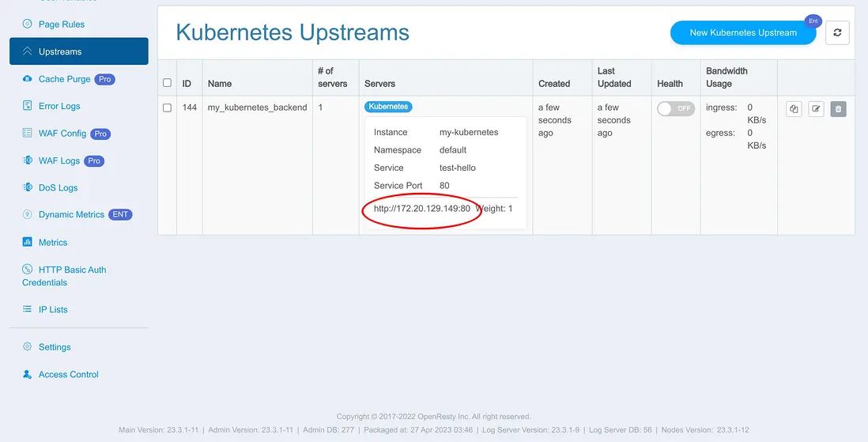The image size is (868, 442).
Task: Click the Metrics bar chart icon
Action: (x=27, y=242)
